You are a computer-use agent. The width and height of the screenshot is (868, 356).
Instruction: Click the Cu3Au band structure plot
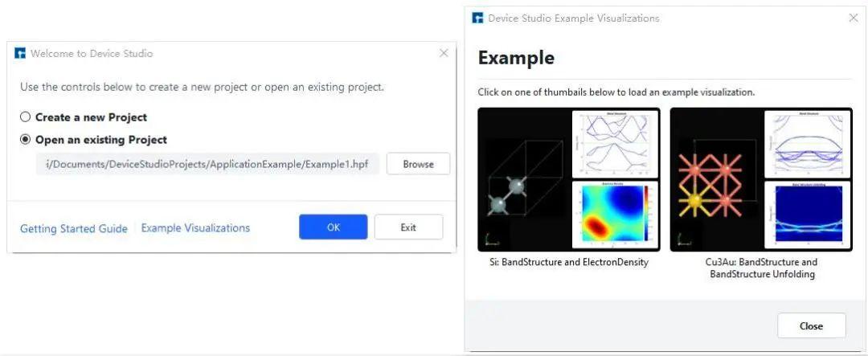(808, 143)
